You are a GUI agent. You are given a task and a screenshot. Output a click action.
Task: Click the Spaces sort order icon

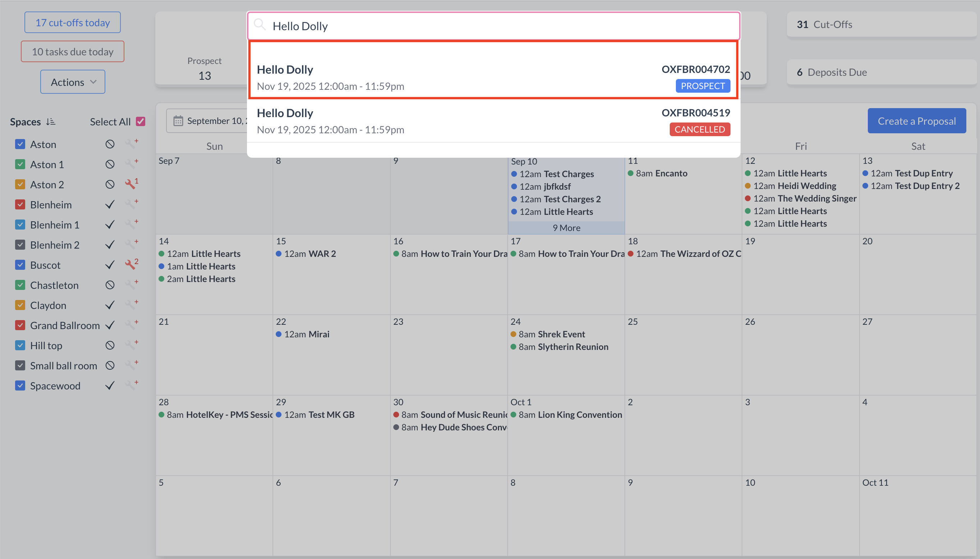pos(50,122)
